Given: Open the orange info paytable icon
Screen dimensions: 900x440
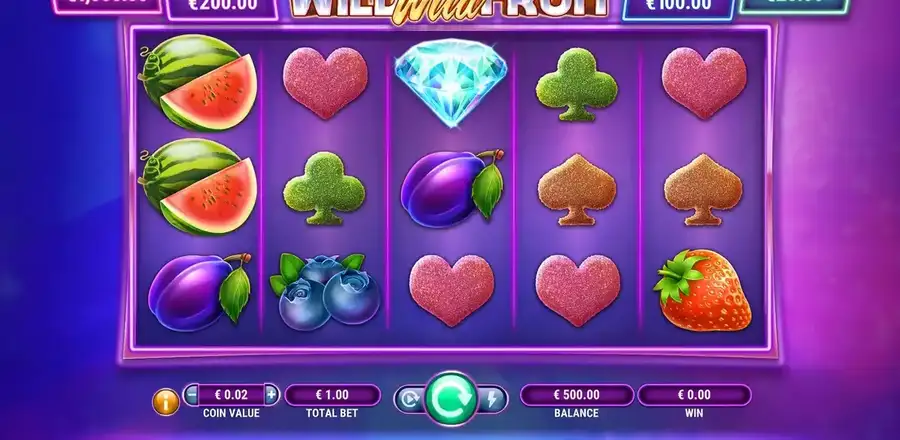Looking at the screenshot, I should coord(166,402).
